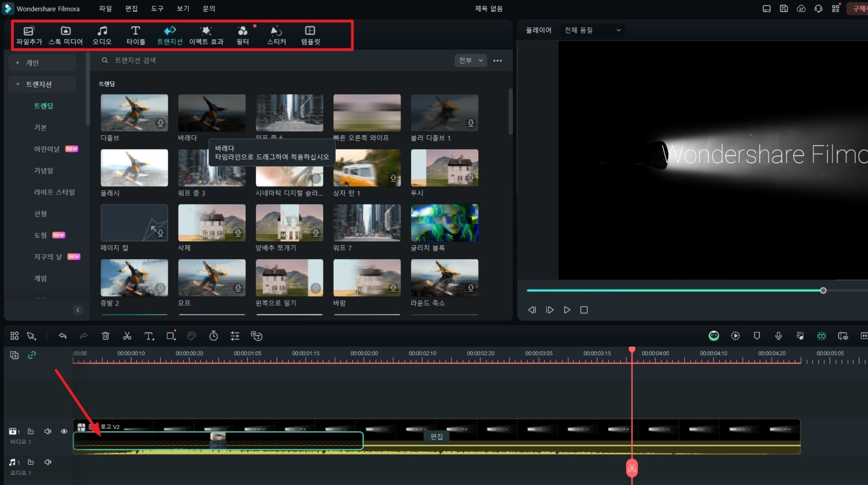Redo the last undone action
This screenshot has height=485, width=868.
(84, 336)
